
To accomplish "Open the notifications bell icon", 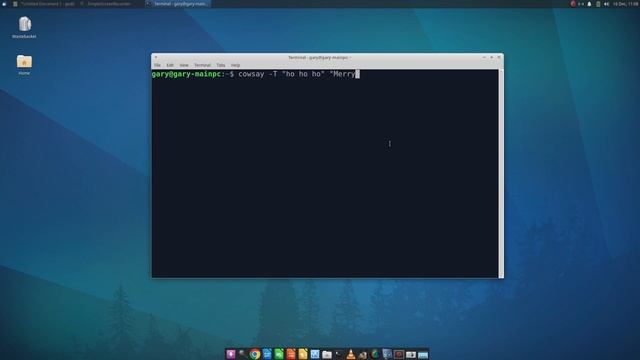I will click(x=589, y=4).
